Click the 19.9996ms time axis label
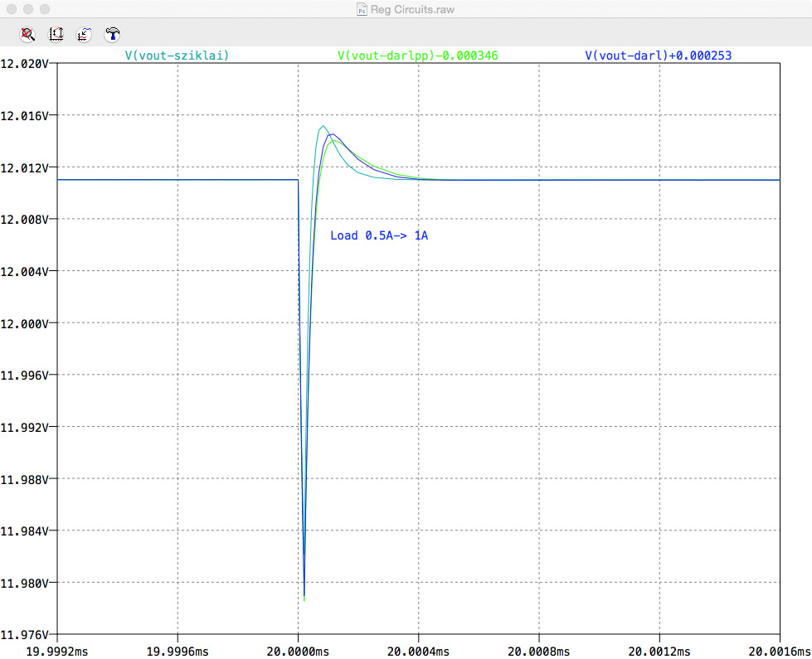 coord(177,652)
